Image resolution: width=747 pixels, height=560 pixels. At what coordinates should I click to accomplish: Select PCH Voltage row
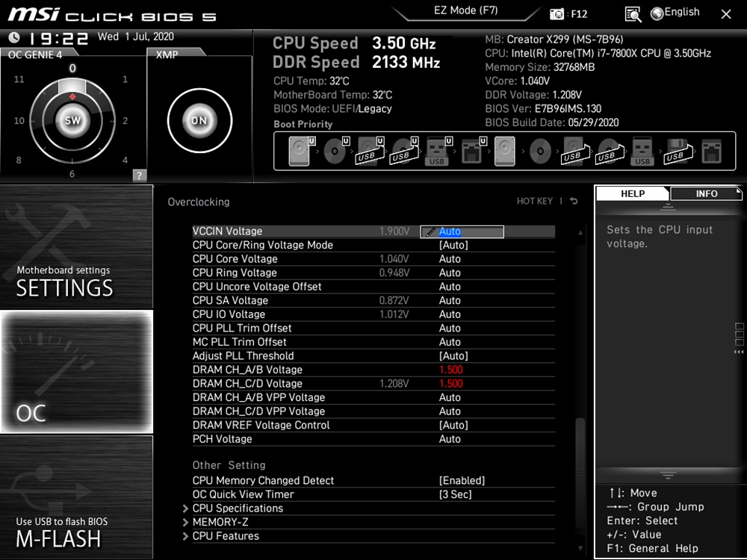click(373, 439)
